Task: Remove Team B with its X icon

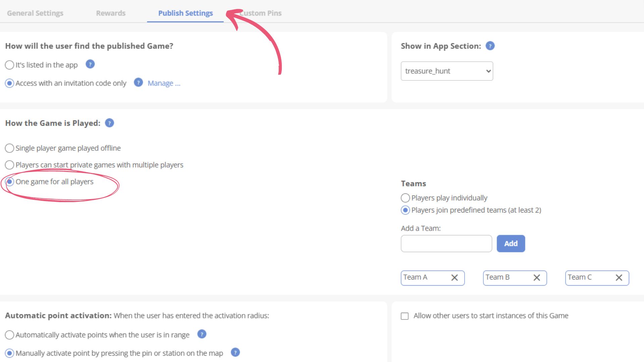Action: click(537, 278)
